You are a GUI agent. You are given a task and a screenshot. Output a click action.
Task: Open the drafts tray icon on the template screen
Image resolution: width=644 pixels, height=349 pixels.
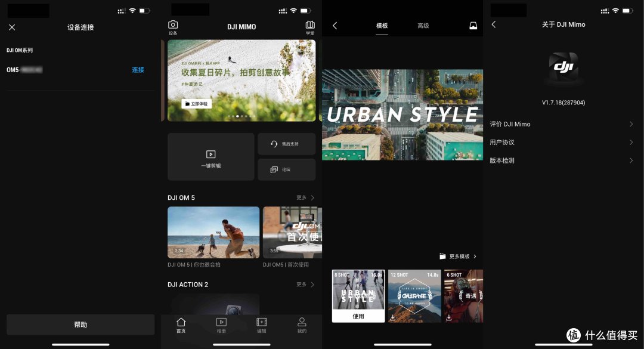click(x=473, y=26)
